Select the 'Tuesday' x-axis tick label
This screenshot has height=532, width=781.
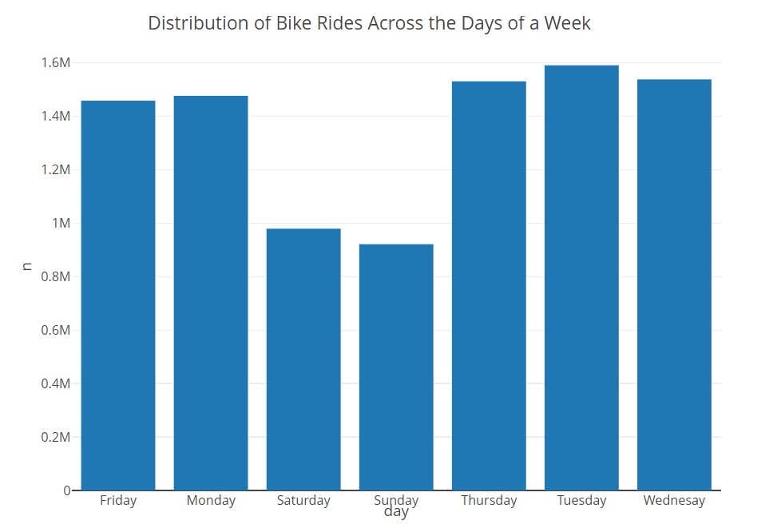pos(581,501)
